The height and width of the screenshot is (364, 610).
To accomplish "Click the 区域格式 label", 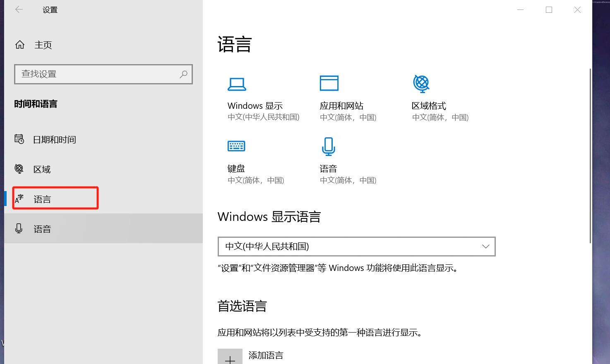I will coord(429,106).
